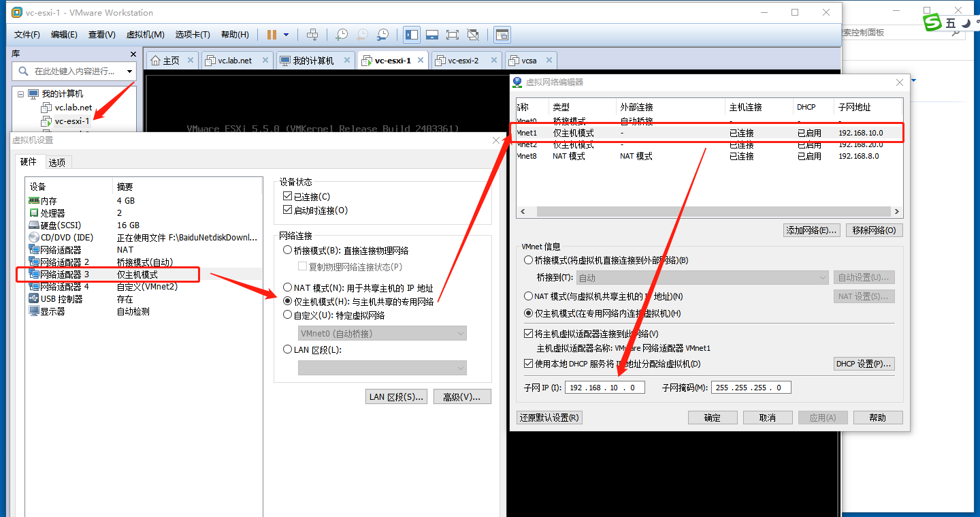Image resolution: width=980 pixels, height=517 pixels.
Task: Open the DHCP 设置(P)... button
Action: click(864, 364)
